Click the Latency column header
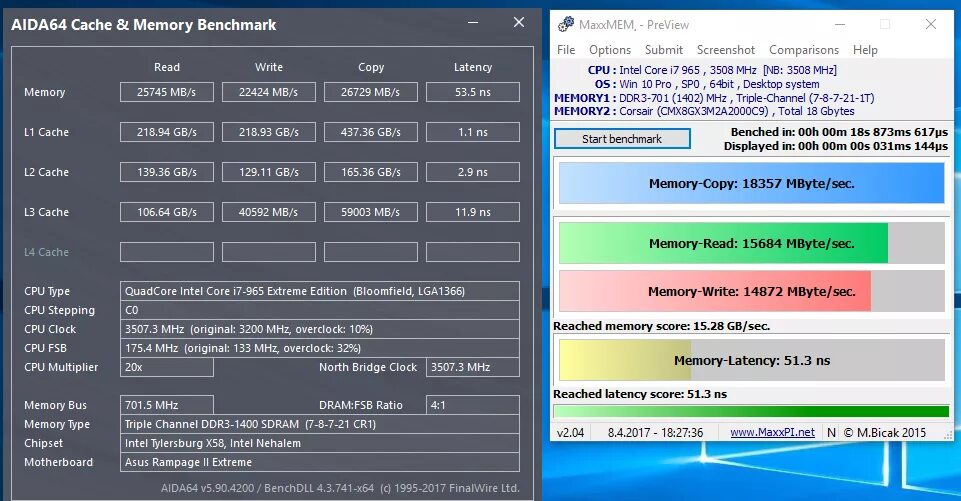 473,67
